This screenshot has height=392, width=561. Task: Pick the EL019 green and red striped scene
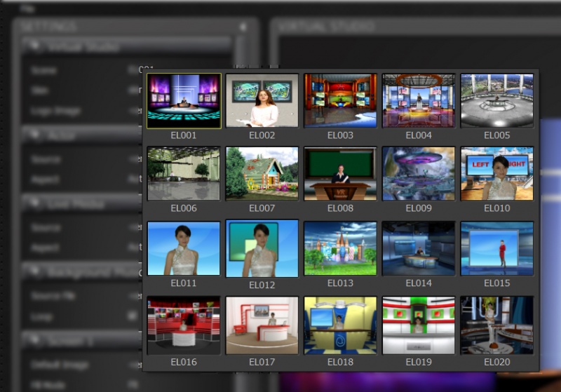point(419,325)
